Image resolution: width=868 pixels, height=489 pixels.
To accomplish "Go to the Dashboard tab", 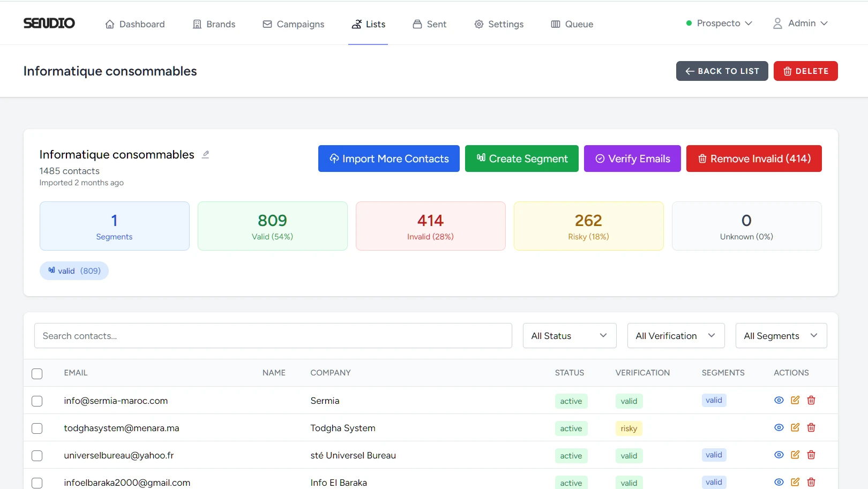I will [x=135, y=24].
